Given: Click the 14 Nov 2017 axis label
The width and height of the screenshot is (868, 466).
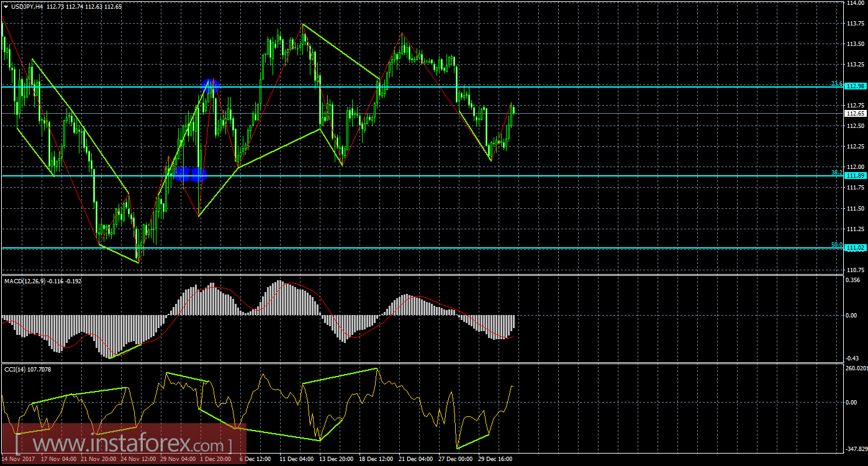Looking at the screenshot, I should click(19, 459).
